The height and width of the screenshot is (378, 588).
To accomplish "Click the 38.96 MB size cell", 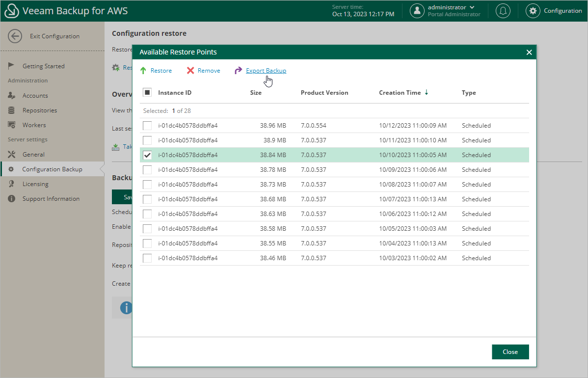I will (273, 126).
